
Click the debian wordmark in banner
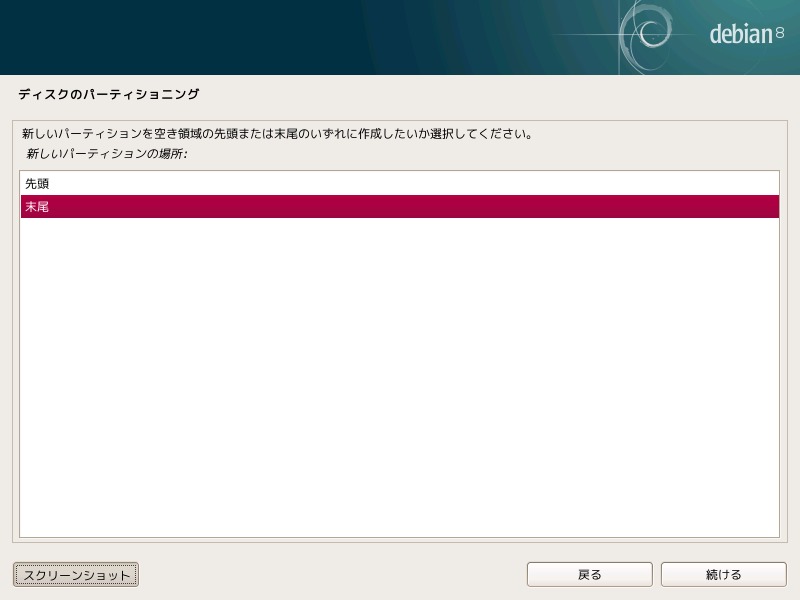(741, 34)
